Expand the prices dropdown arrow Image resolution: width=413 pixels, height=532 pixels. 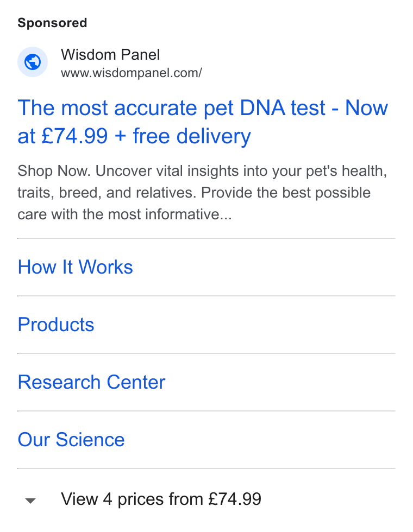point(30,501)
